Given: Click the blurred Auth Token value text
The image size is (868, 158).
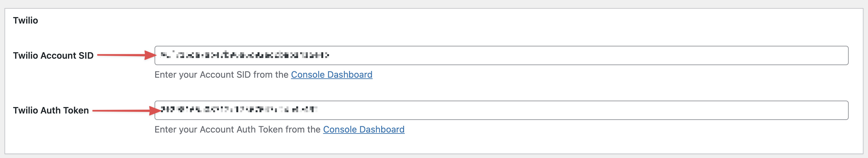Looking at the screenshot, I should pos(239,109).
